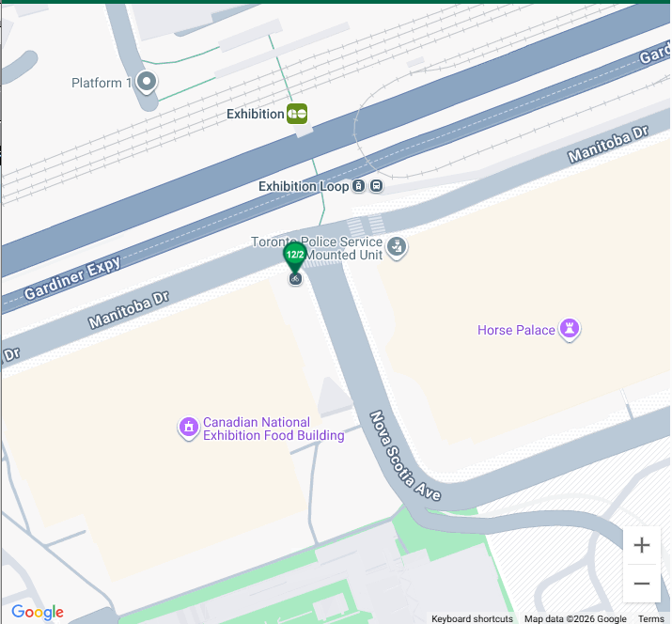Open the CNE Food Building pin

click(x=189, y=428)
